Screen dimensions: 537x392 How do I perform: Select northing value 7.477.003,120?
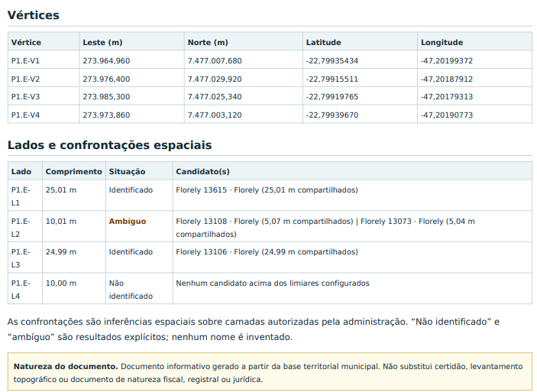click(215, 115)
